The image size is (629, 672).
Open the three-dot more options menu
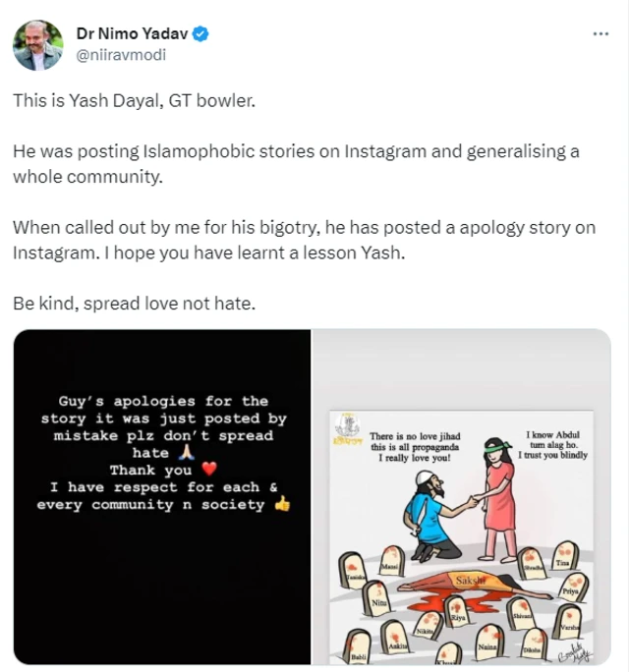(x=600, y=34)
